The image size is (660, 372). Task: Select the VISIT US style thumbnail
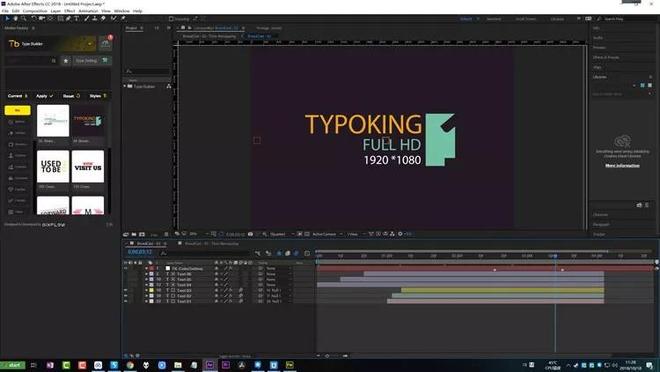pyautogui.click(x=88, y=167)
